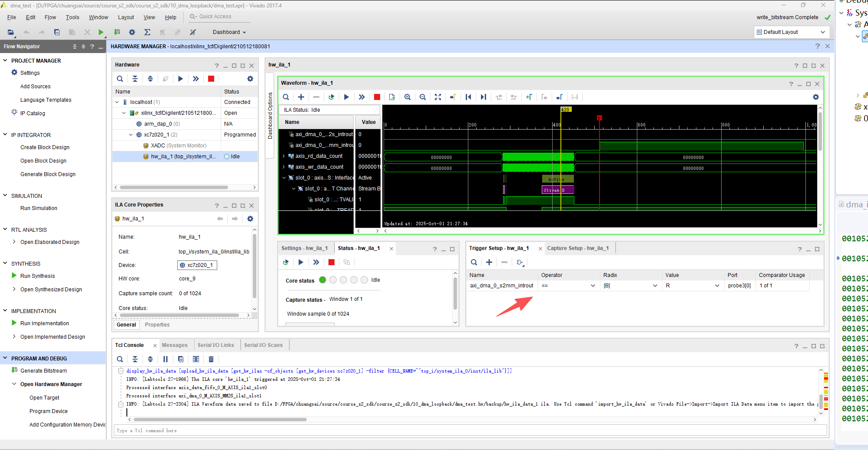This screenshot has height=450, width=868.
Task: Add a probe in Trigger Setup
Action: tap(489, 262)
